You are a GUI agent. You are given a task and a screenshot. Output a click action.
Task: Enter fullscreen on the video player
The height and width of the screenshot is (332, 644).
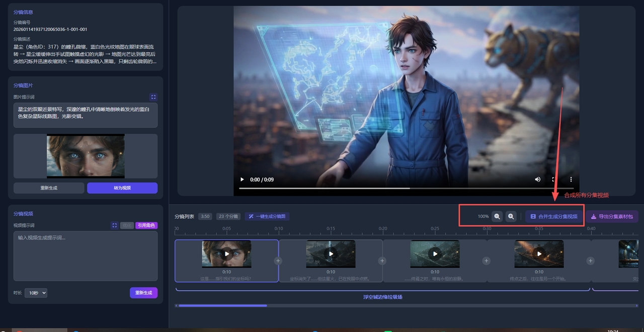[554, 180]
